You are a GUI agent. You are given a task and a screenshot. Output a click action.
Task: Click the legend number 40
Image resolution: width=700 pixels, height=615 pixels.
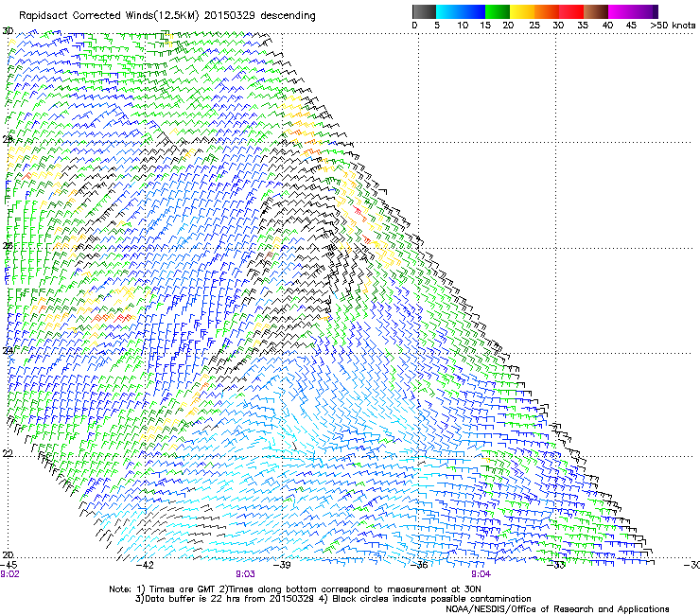[607, 26]
